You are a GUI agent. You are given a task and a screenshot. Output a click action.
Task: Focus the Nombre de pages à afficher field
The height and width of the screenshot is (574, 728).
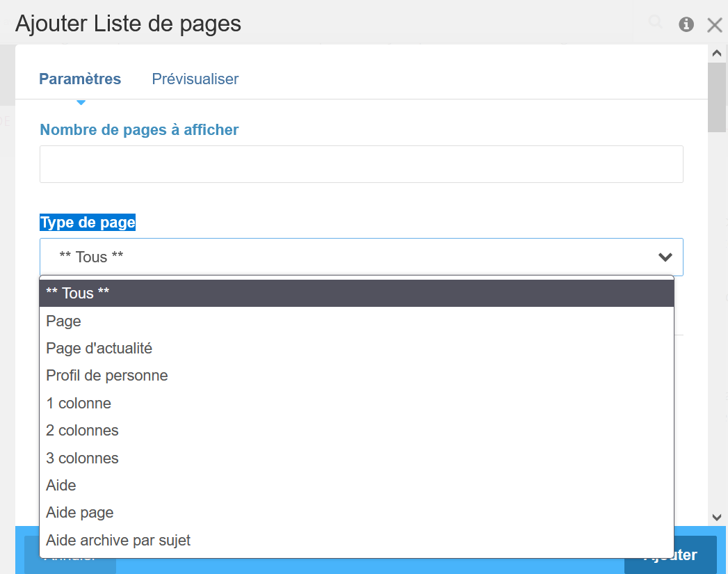point(361,164)
